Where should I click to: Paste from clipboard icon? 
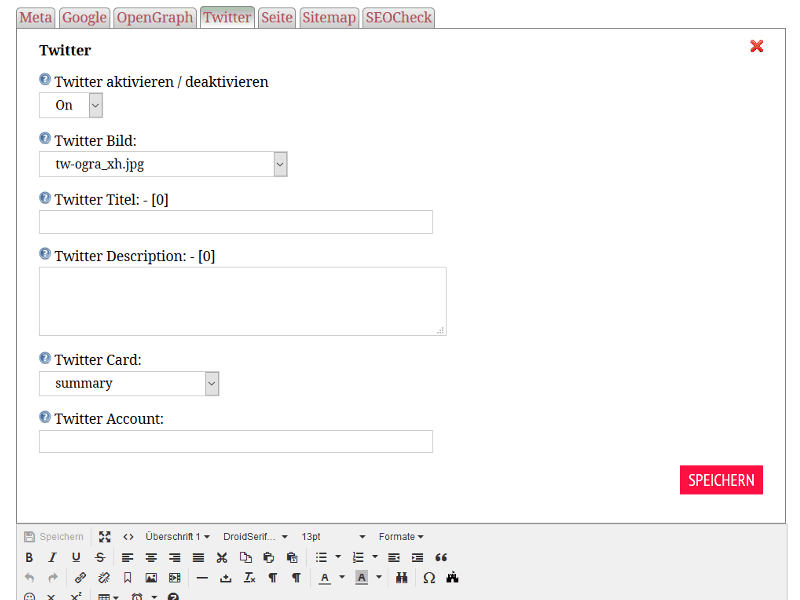[269, 558]
